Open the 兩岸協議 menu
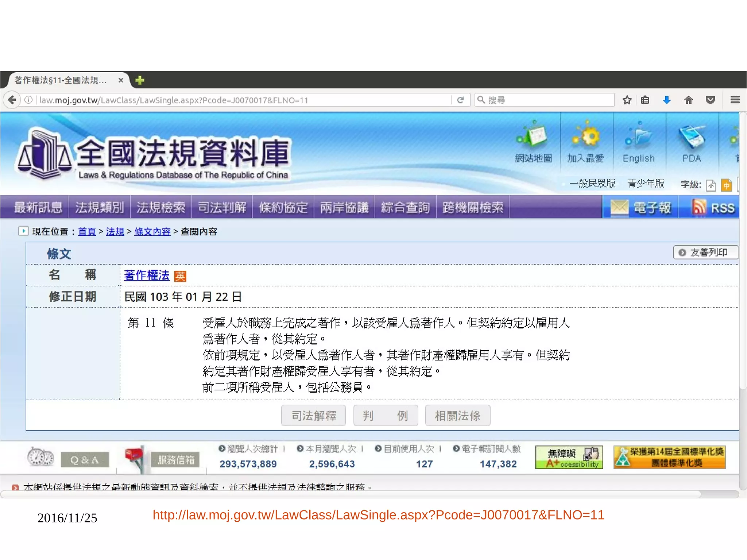This screenshot has width=747, height=560. tap(344, 208)
